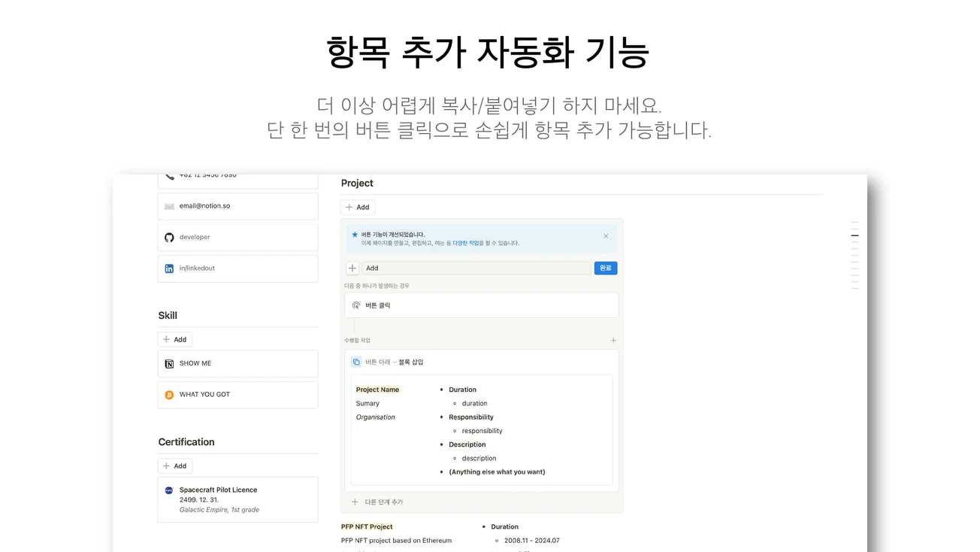
Task: Click the Certification section heading
Action: coord(186,441)
